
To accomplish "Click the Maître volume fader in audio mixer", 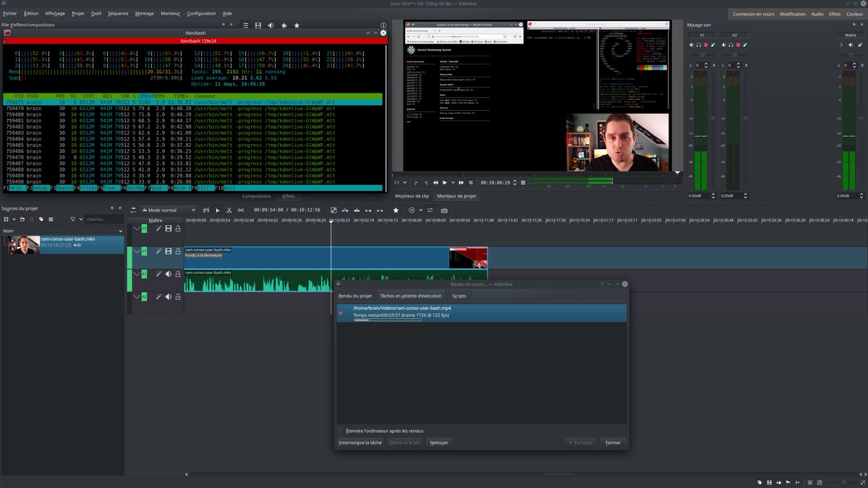I will (861, 119).
